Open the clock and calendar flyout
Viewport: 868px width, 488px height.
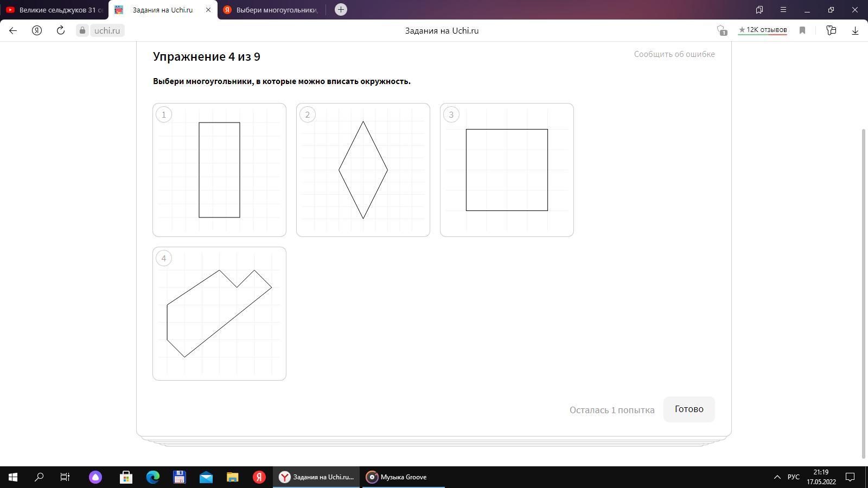click(821, 477)
